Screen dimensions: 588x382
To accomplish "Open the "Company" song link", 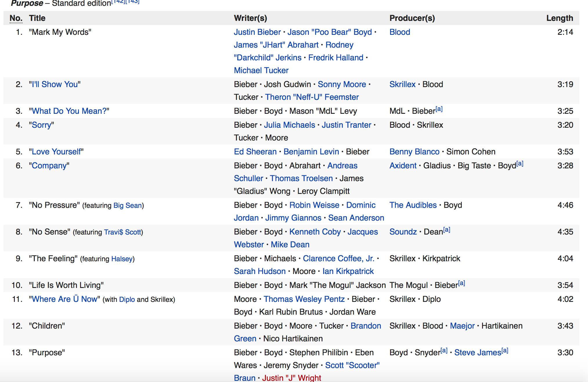I will [x=49, y=166].
